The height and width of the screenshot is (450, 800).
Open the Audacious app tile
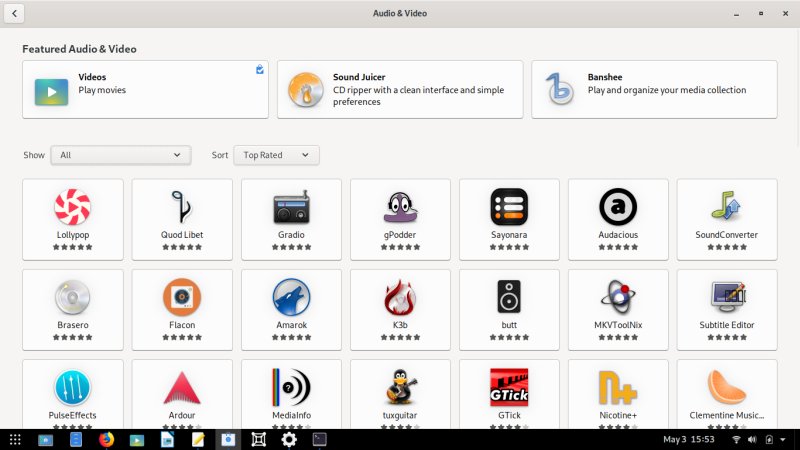(618, 219)
